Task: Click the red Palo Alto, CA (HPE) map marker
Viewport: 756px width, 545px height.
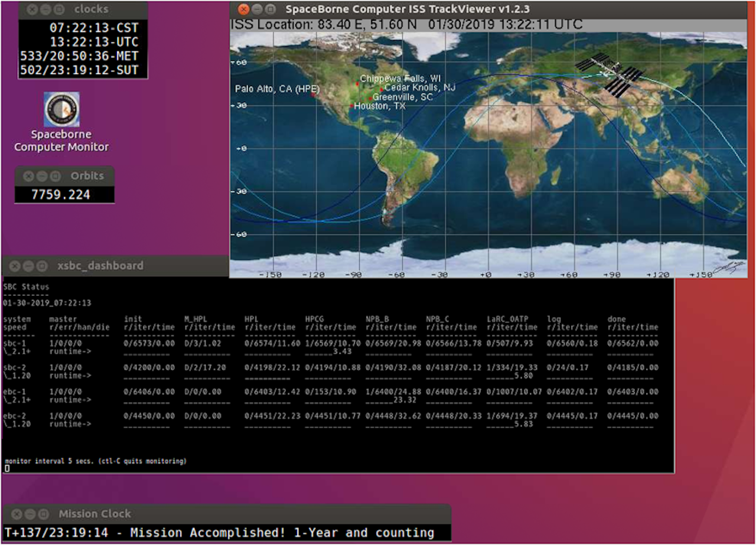Action: coord(314,94)
